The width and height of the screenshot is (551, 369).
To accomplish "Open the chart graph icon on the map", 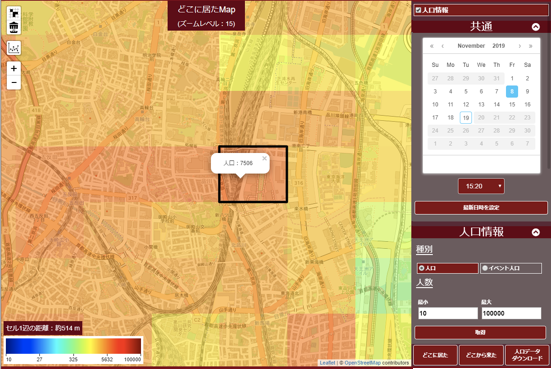I will 14,48.
